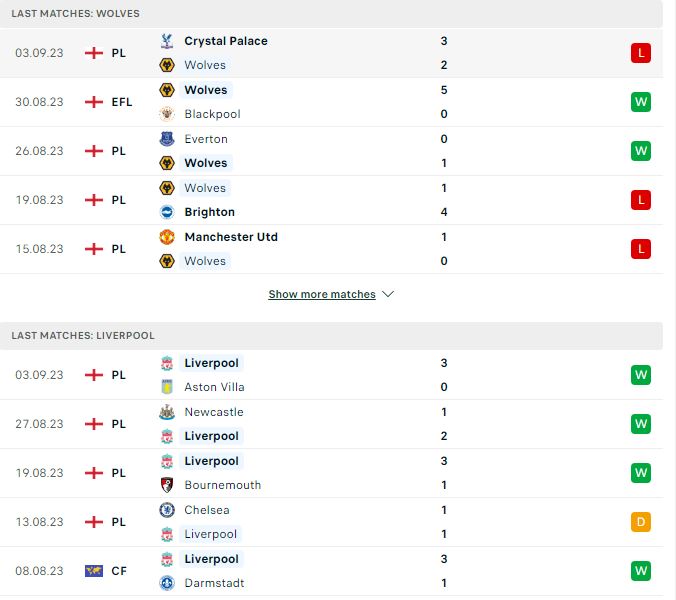Click the Brighton club crest icon
This screenshot has height=600, width=676.
[167, 212]
